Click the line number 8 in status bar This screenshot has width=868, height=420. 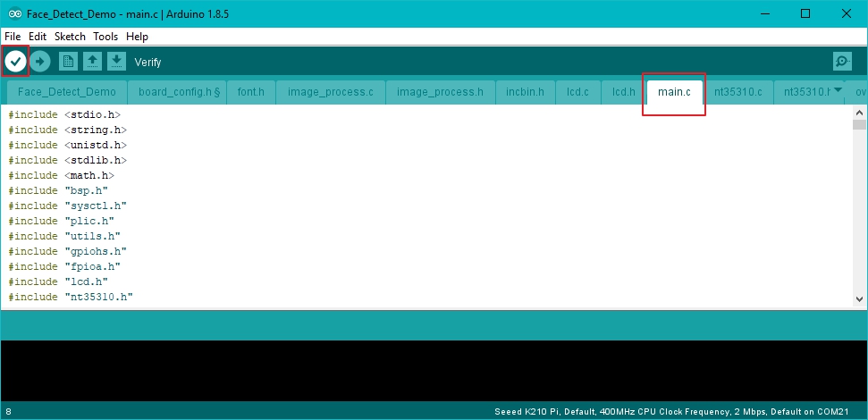coord(8,412)
